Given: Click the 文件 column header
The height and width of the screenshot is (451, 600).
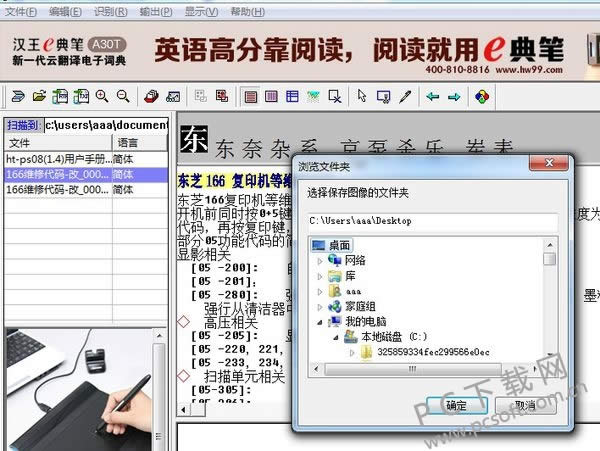Looking at the screenshot, I should point(58,143).
